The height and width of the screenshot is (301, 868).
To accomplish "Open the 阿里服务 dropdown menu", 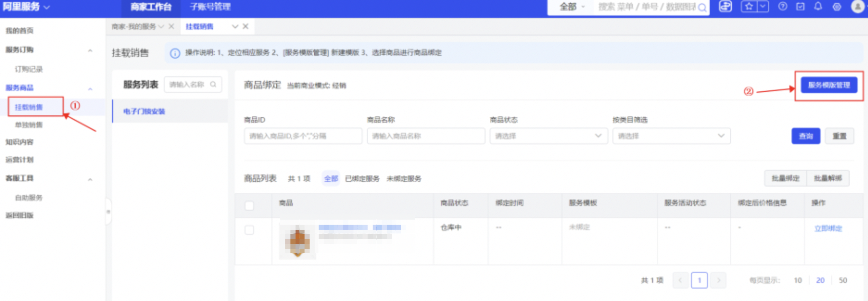I will [26, 7].
